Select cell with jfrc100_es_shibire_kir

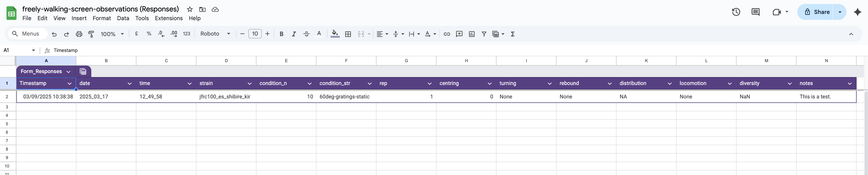coord(226,97)
